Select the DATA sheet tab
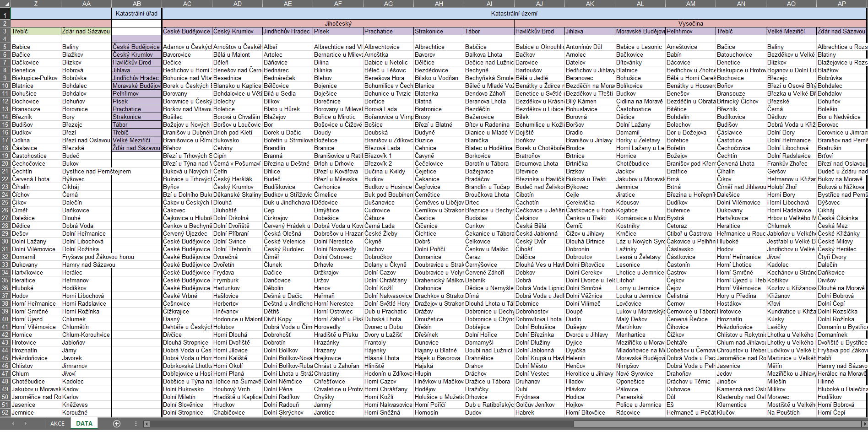The height and width of the screenshot is (432, 868). (84, 424)
